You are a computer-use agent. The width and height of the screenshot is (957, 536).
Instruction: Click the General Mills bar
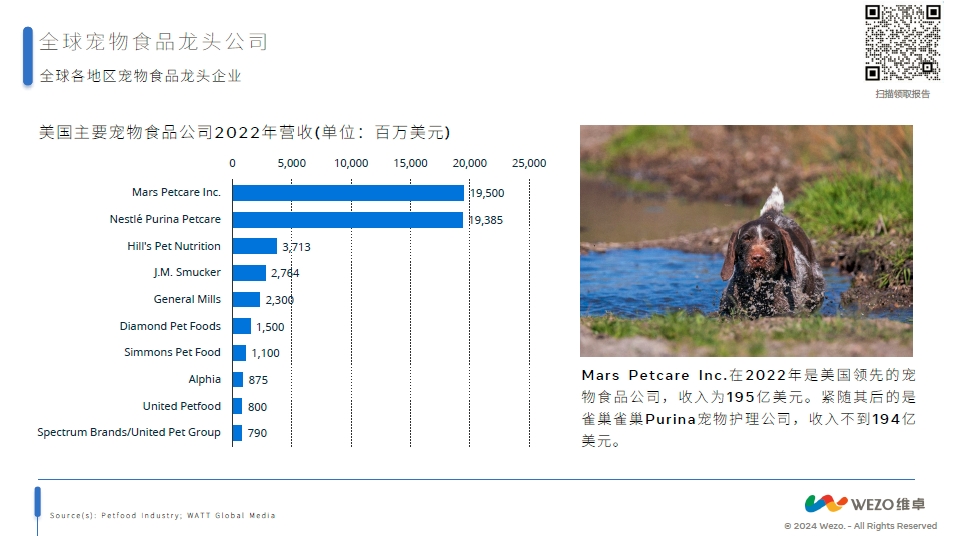(x=247, y=299)
